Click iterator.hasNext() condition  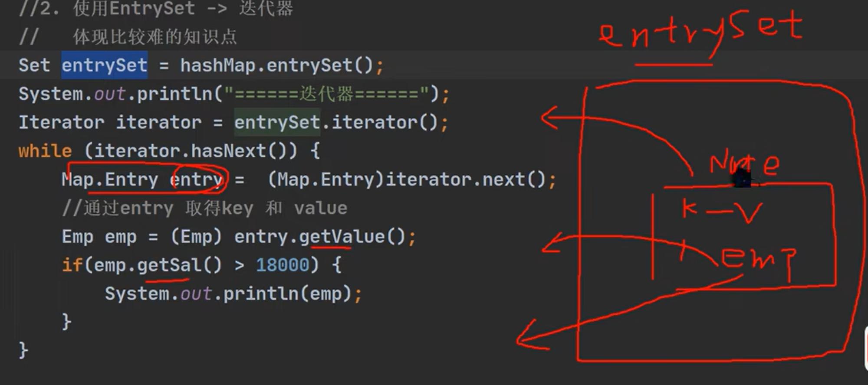click(x=191, y=151)
